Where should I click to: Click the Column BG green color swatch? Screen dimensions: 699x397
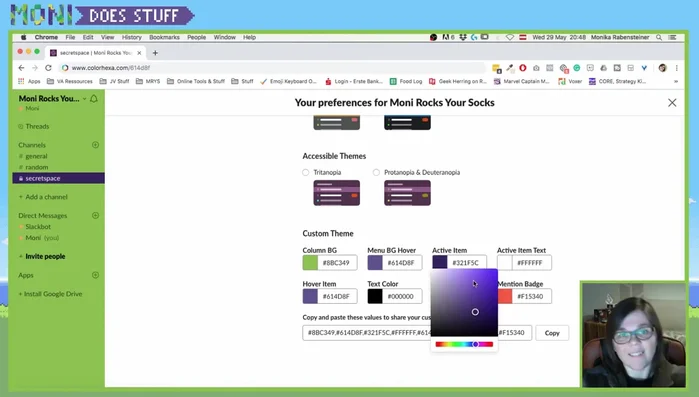[x=310, y=262]
